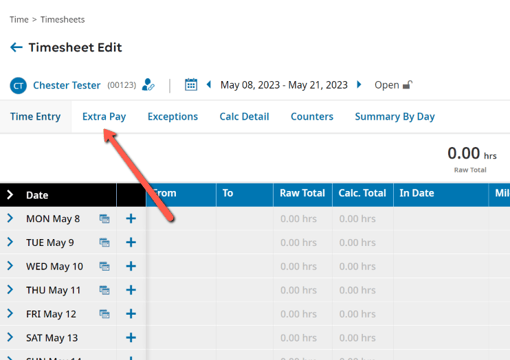Image resolution: width=510 pixels, height=360 pixels.
Task: Click the Calc. Total value for WED May 10
Action: (357, 266)
